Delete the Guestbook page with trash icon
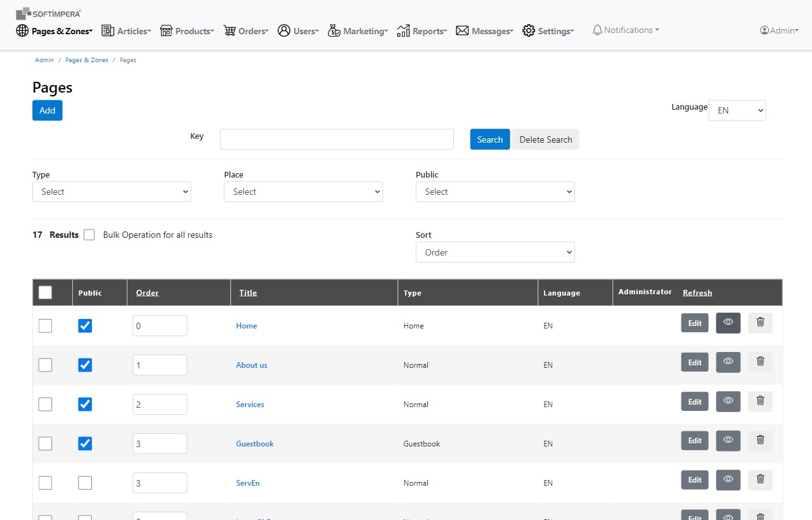This screenshot has height=520, width=812. click(x=761, y=441)
